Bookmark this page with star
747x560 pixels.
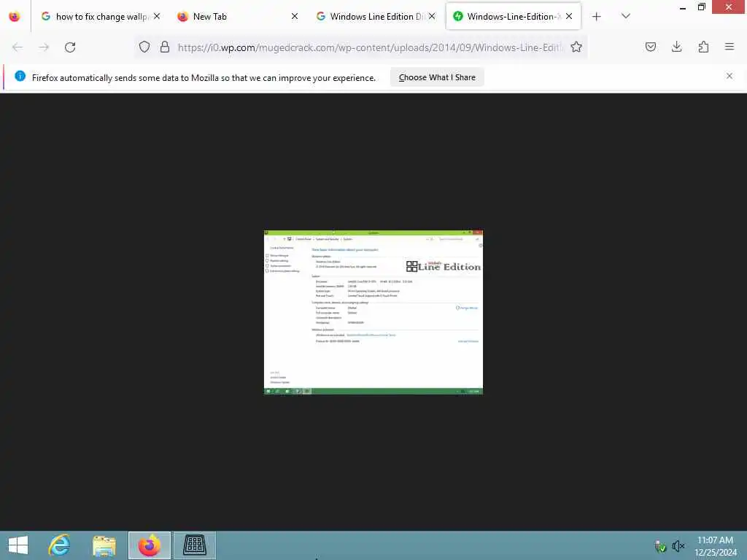coord(576,47)
